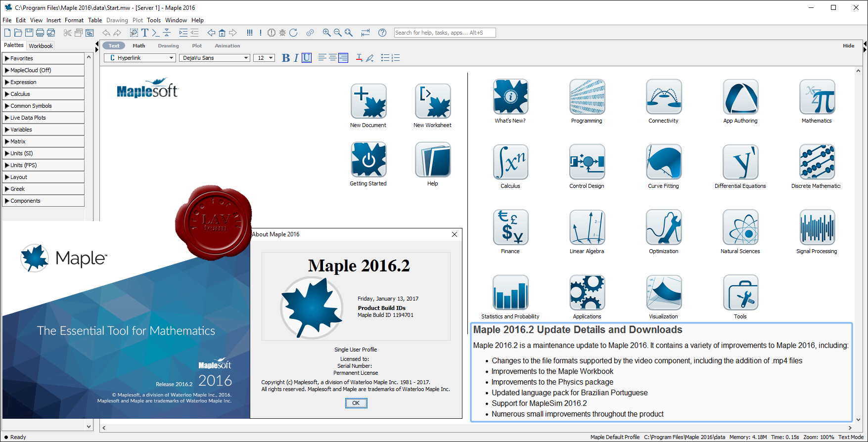Open the Insert menu
868x442 pixels.
point(53,20)
